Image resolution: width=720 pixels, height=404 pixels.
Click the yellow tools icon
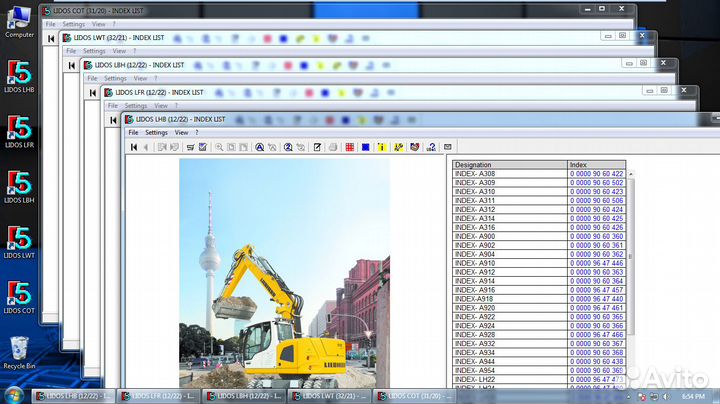point(398,147)
